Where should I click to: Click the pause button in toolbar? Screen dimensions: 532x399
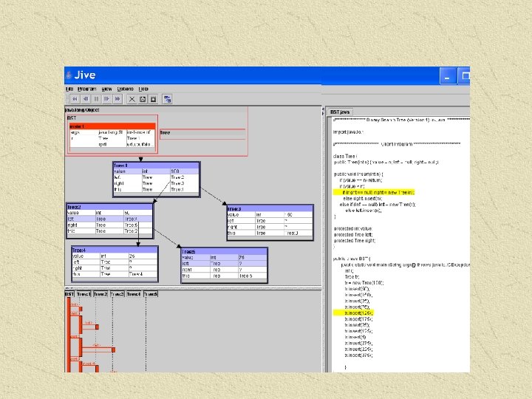pyautogui.click(x=96, y=99)
